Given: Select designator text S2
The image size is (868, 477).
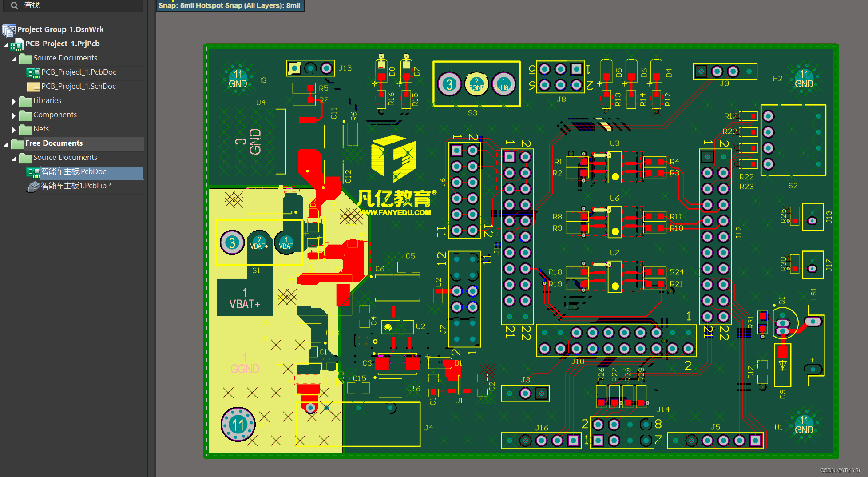Looking at the screenshot, I should point(793,186).
